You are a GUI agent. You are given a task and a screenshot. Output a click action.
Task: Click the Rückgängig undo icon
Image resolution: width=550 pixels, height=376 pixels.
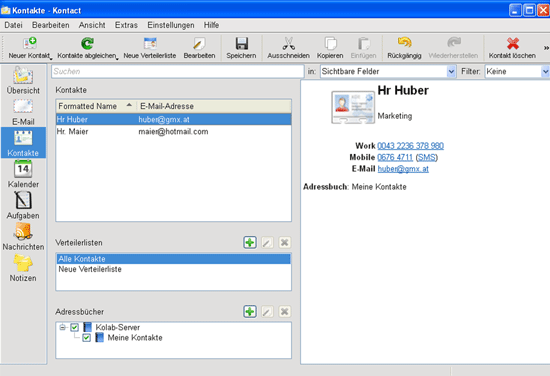[x=404, y=43]
